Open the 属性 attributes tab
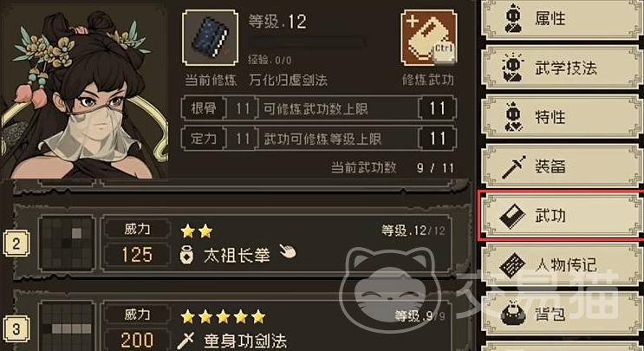 pyautogui.click(x=562, y=19)
